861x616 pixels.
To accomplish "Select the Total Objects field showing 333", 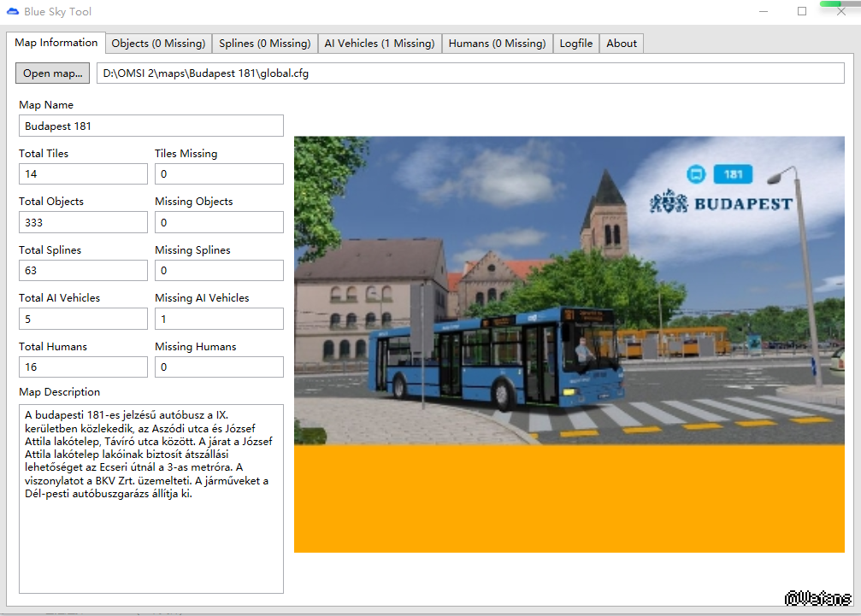I will click(x=83, y=223).
